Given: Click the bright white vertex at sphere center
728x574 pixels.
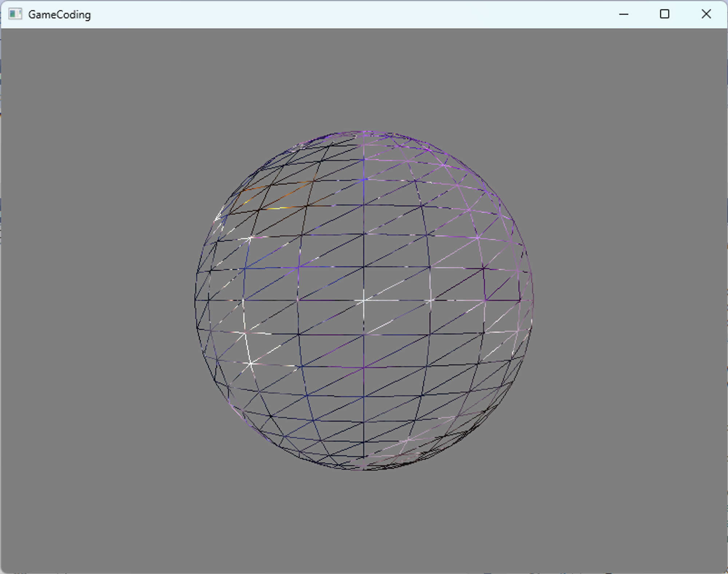Looking at the screenshot, I should click(364, 300).
